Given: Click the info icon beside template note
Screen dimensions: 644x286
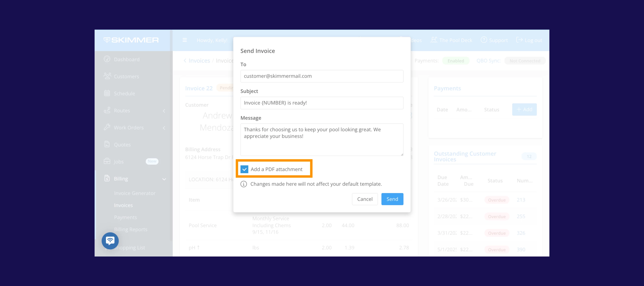Looking at the screenshot, I should tap(244, 184).
